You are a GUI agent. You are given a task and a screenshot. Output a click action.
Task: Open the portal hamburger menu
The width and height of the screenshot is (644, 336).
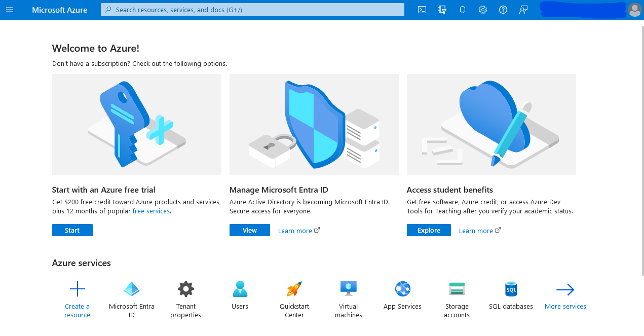[x=10, y=10]
